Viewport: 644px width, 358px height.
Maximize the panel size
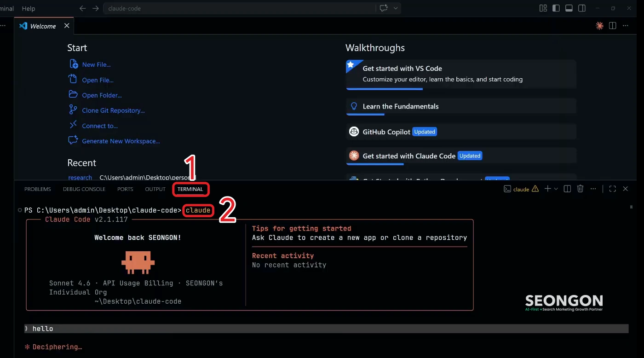pos(612,189)
